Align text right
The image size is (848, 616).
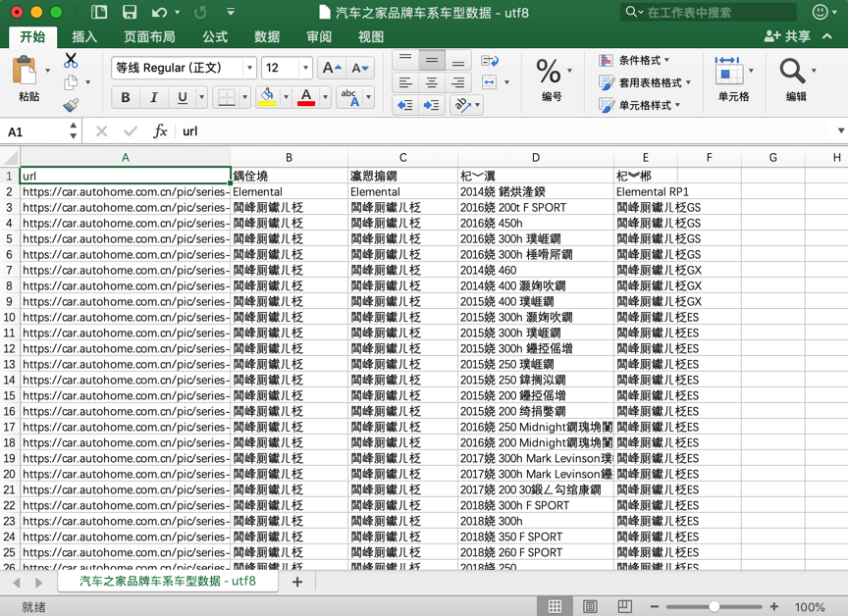(458, 82)
